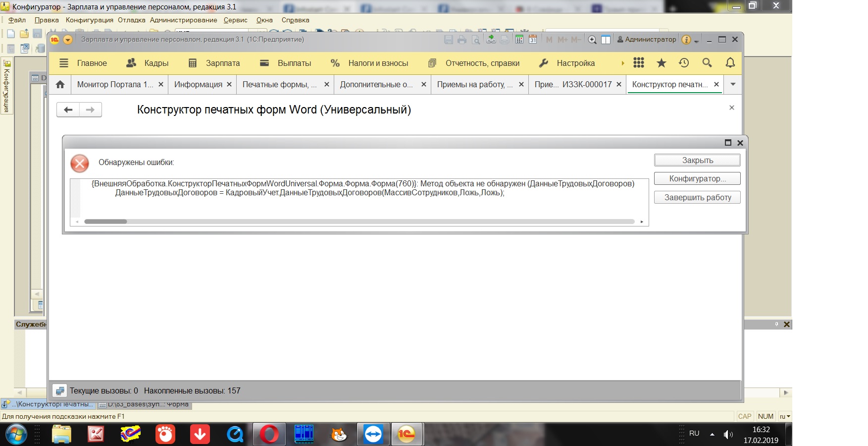
Task: Open Конфигурация menu in Конфигуратор
Action: click(90, 20)
